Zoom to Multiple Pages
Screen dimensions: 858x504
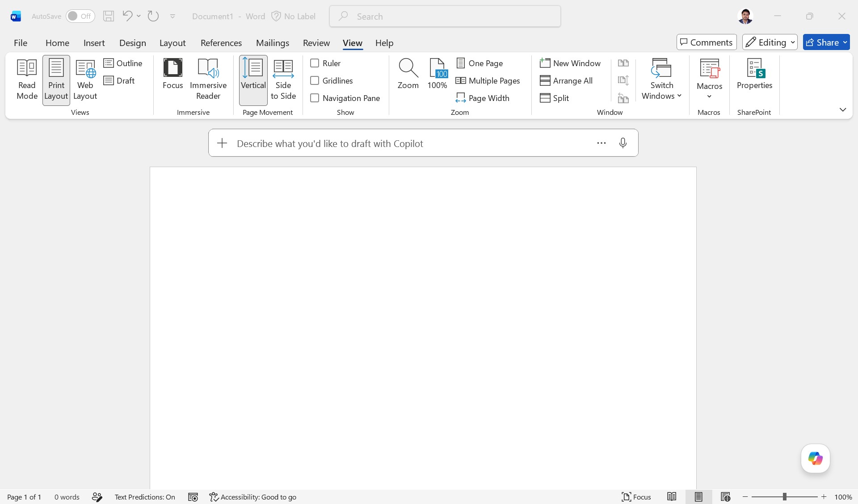point(488,80)
